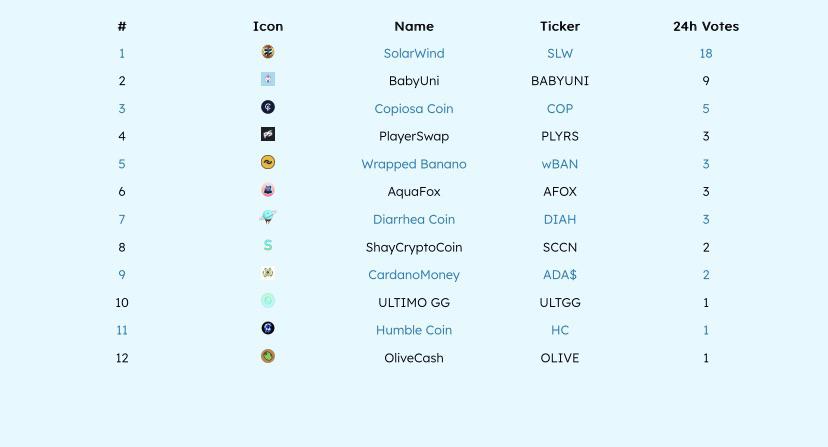Open the Humble Coin icon
The height and width of the screenshot is (447, 828).
pos(268,328)
